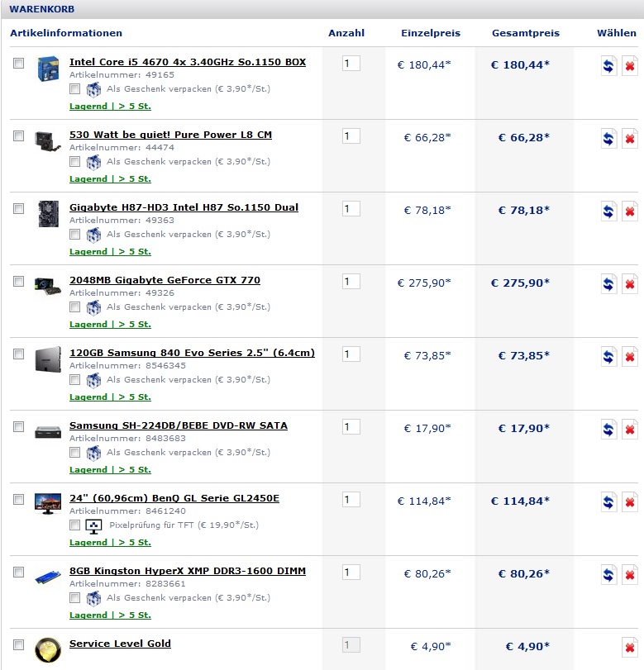Viewport: 644px width, 670px height.
Task: Select the Samsung 840 Evo row checkbox
Action: (x=18, y=354)
